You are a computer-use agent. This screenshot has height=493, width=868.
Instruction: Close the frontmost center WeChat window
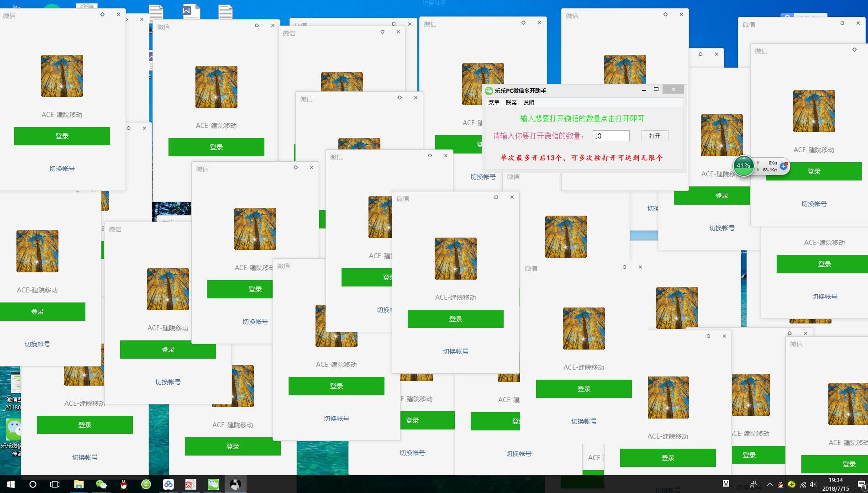click(512, 197)
